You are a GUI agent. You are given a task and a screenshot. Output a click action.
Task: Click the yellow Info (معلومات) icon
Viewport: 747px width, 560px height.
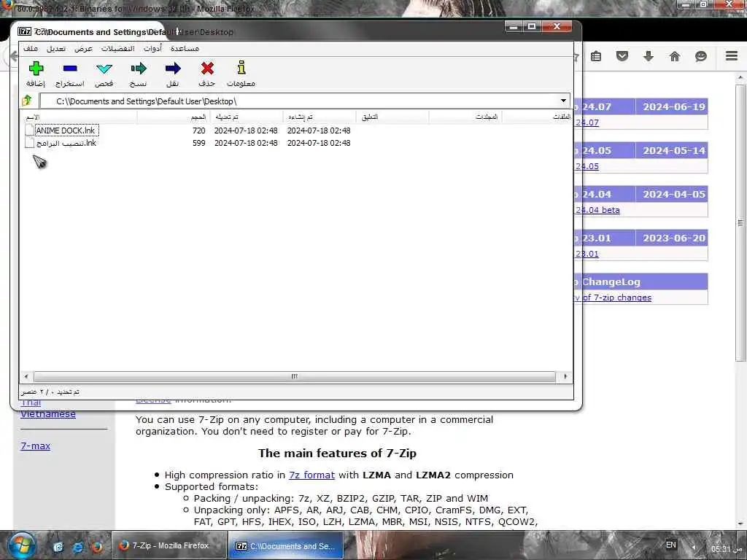coord(241,68)
